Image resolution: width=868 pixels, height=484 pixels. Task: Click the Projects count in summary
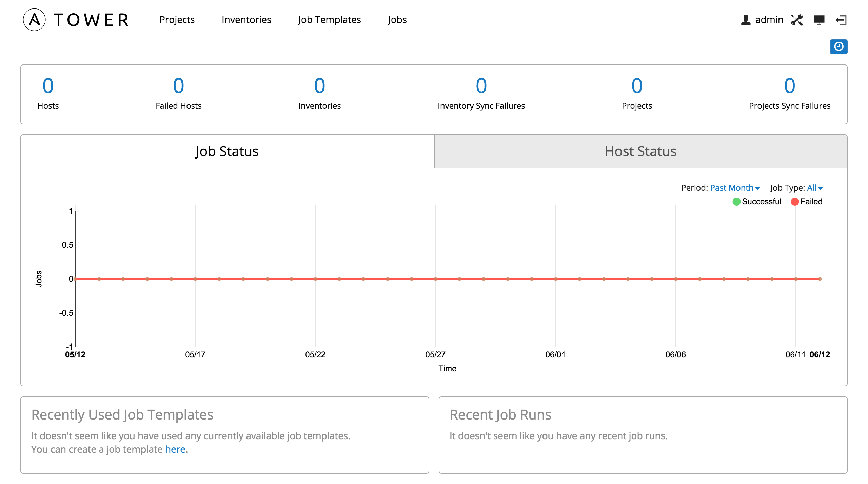point(637,86)
